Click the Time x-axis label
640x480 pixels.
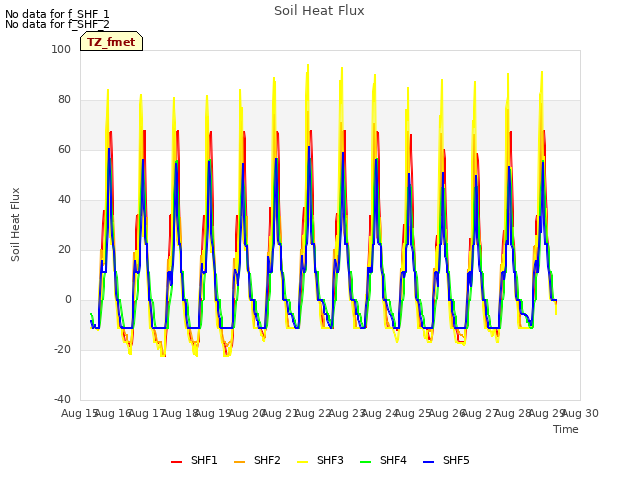[x=566, y=429]
